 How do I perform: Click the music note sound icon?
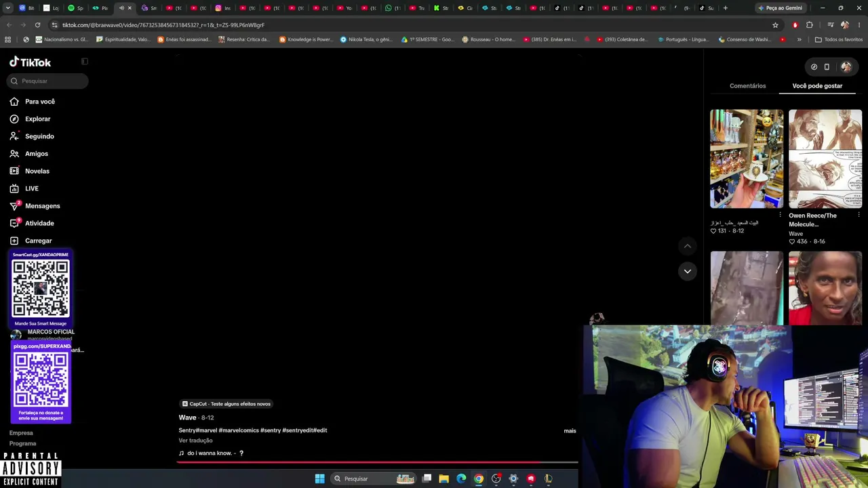coord(181,453)
